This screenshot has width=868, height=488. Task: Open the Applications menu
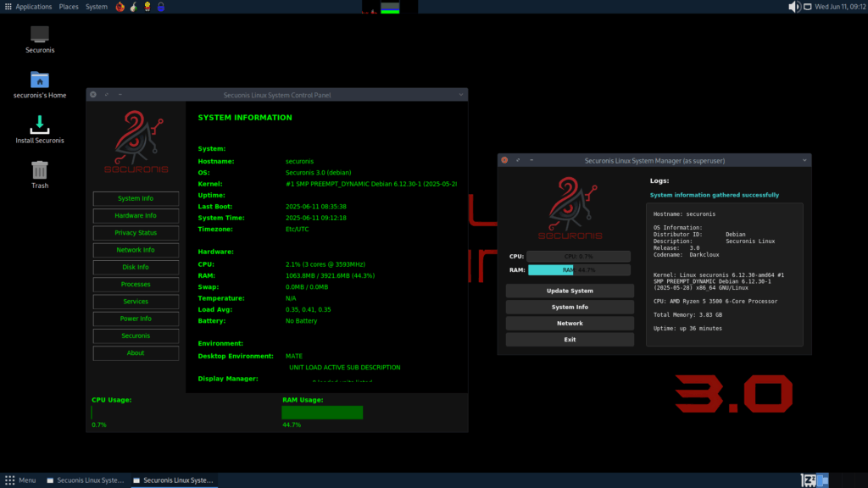(x=33, y=7)
